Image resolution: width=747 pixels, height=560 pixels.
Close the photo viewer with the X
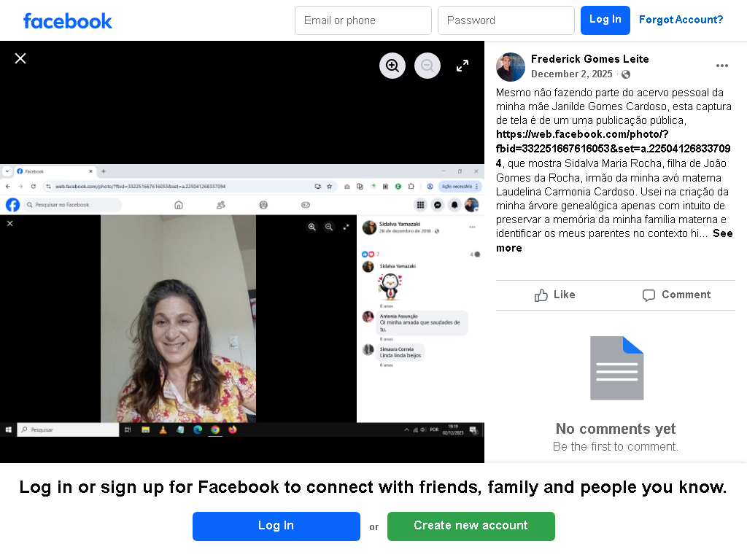point(20,58)
